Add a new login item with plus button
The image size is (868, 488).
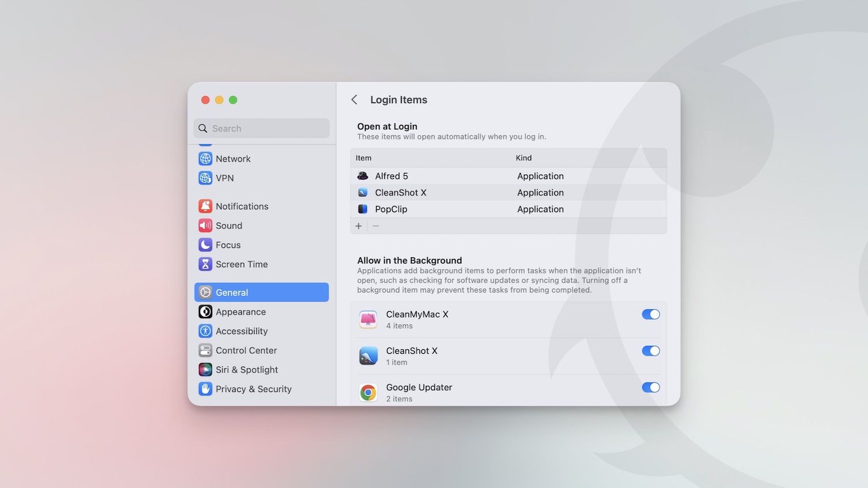359,226
